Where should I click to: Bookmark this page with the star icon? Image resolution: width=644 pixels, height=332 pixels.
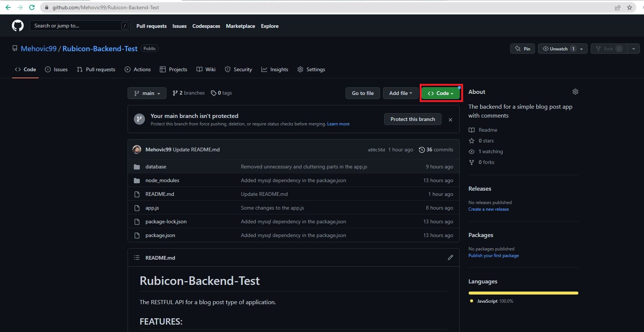tap(630, 7)
